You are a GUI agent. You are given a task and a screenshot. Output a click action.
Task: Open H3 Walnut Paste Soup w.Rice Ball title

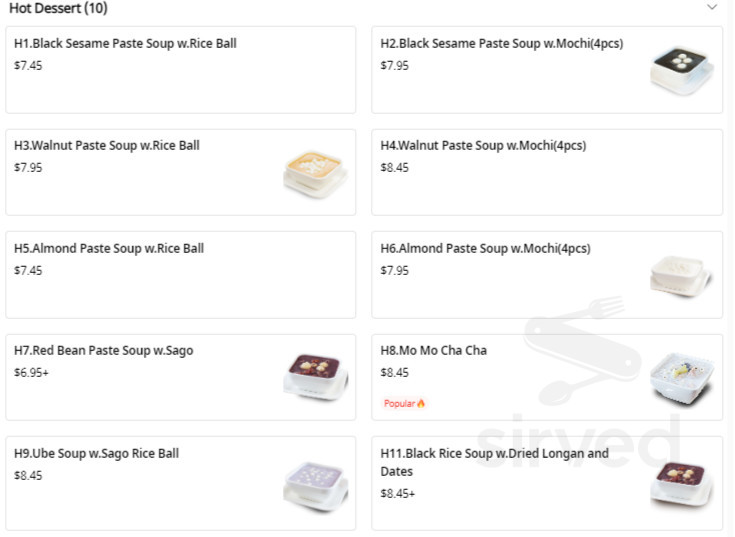(107, 146)
